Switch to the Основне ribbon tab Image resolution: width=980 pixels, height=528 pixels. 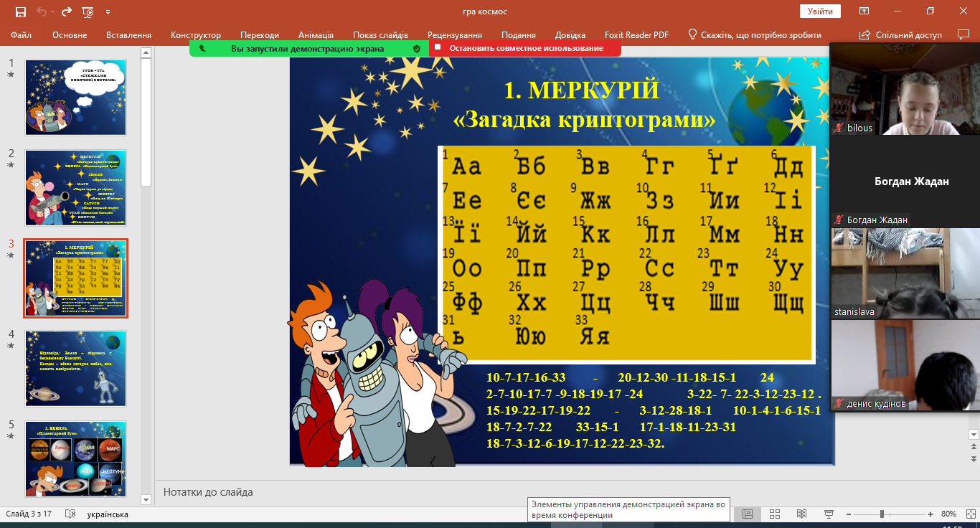click(x=70, y=35)
